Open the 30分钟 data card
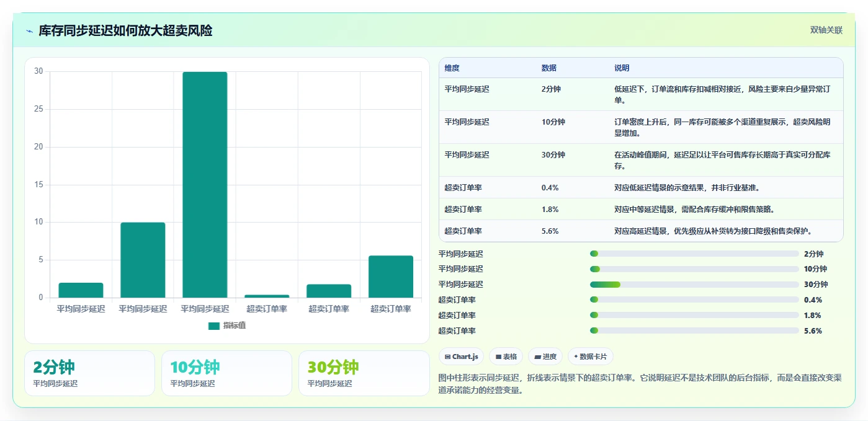This screenshot has height=421, width=868. [364, 373]
